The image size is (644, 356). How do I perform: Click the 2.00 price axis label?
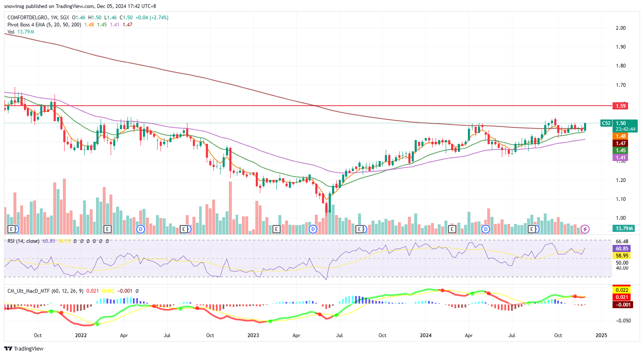tap(621, 28)
